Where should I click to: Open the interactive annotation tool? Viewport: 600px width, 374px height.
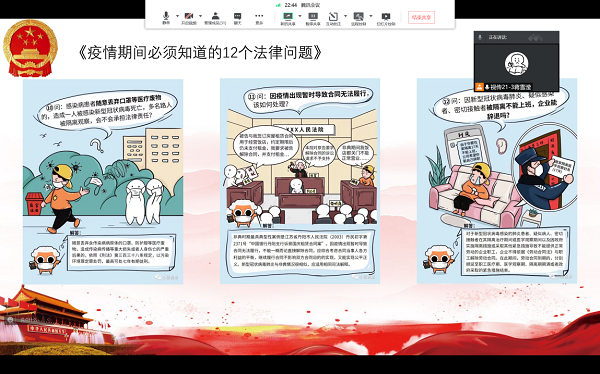[x=333, y=18]
